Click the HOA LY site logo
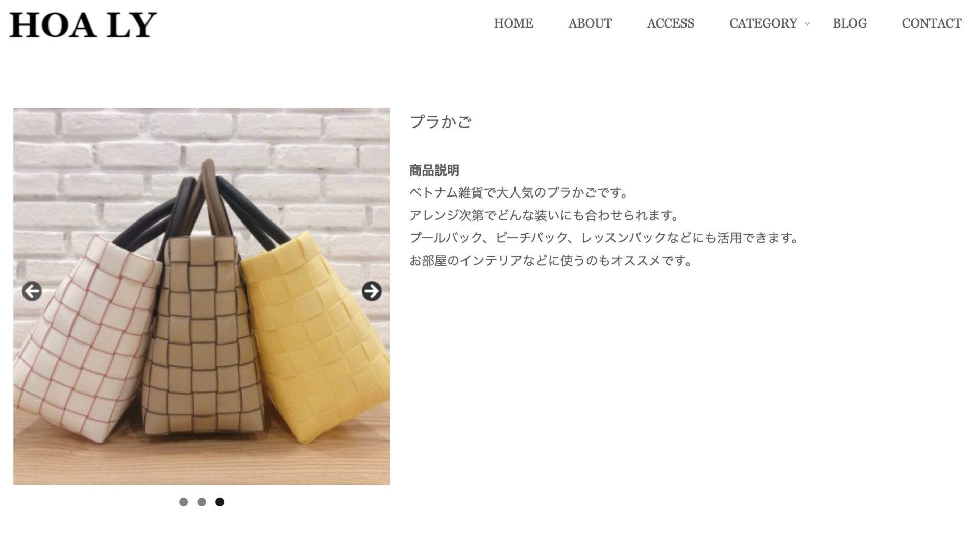The image size is (980, 539). (83, 24)
